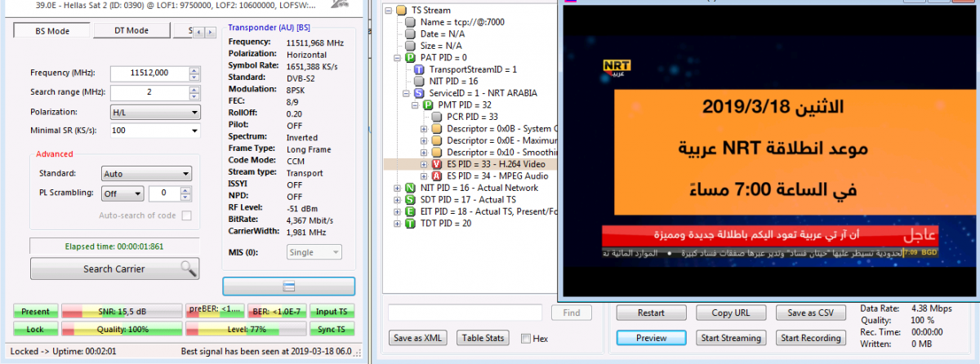
Task: Click the red A icon for MPEG Audio
Action: (x=436, y=175)
